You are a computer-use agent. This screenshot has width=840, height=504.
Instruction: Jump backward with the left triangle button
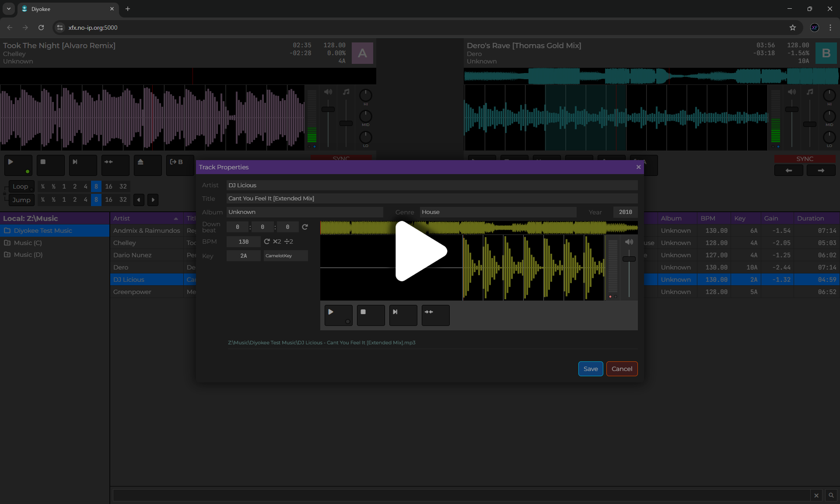click(x=139, y=200)
